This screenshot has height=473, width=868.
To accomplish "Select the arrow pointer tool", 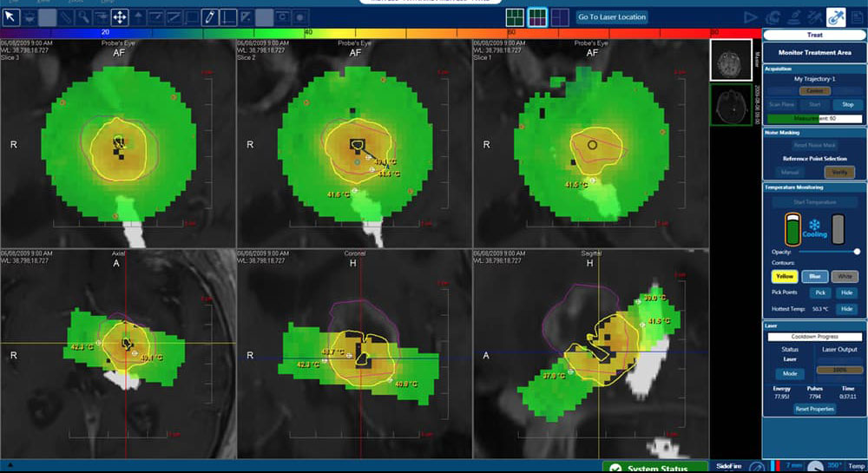I will click(10, 17).
